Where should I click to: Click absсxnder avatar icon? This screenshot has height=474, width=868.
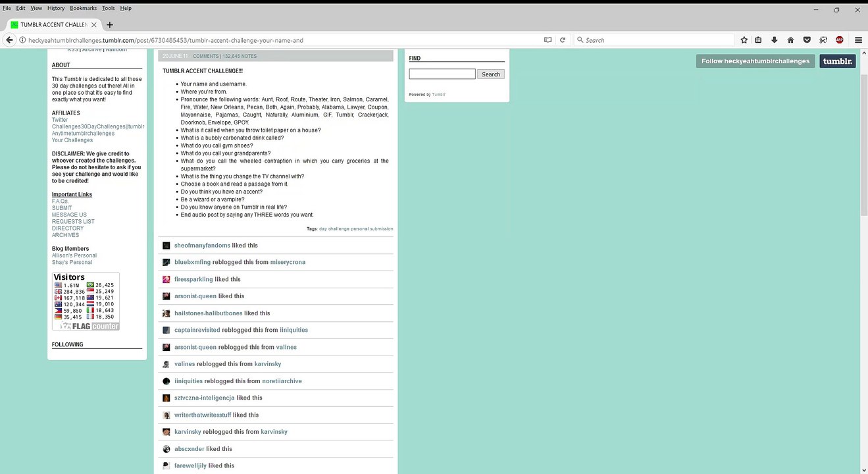(x=166, y=449)
